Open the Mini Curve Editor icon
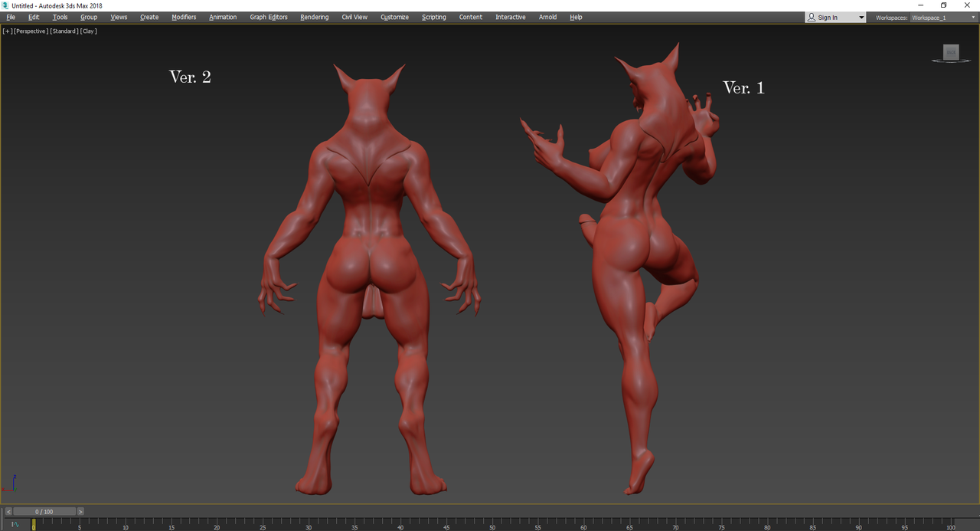Screen dimensions: 980x531 click(x=14, y=524)
